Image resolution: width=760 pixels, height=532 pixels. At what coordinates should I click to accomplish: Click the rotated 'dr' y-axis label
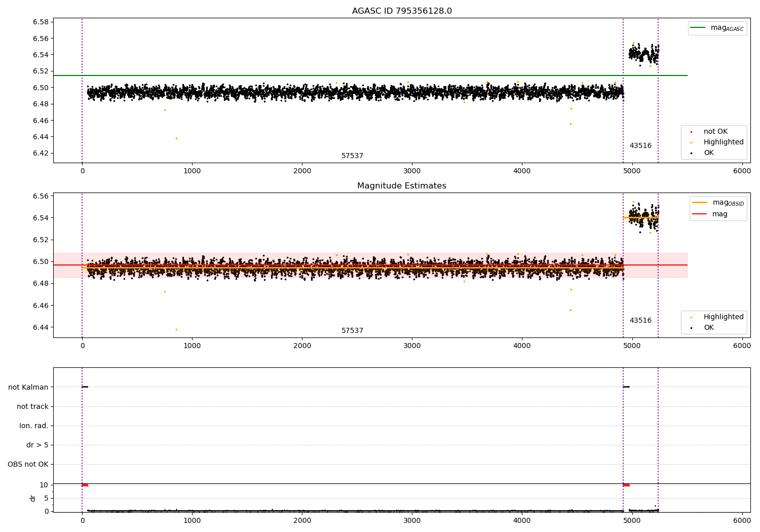[33, 498]
